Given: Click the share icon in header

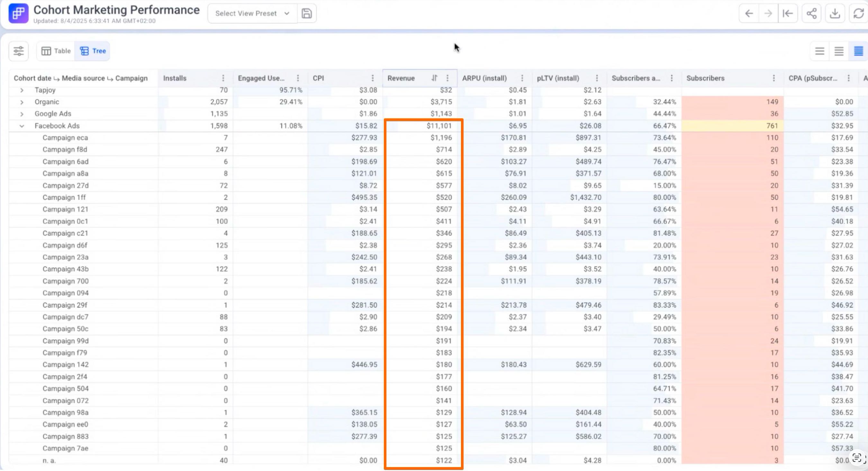Looking at the screenshot, I should click(x=811, y=13).
